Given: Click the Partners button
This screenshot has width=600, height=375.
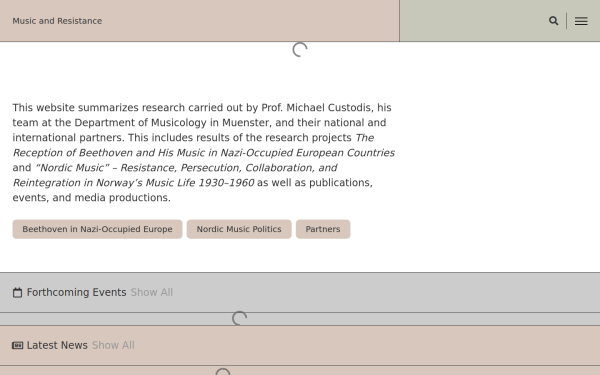Looking at the screenshot, I should (323, 229).
